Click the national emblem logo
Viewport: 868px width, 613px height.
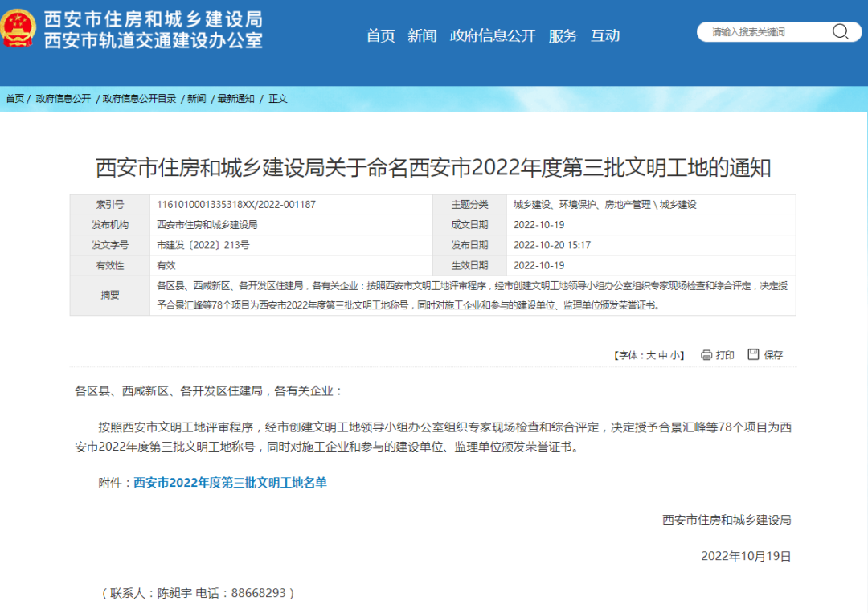tap(18, 26)
